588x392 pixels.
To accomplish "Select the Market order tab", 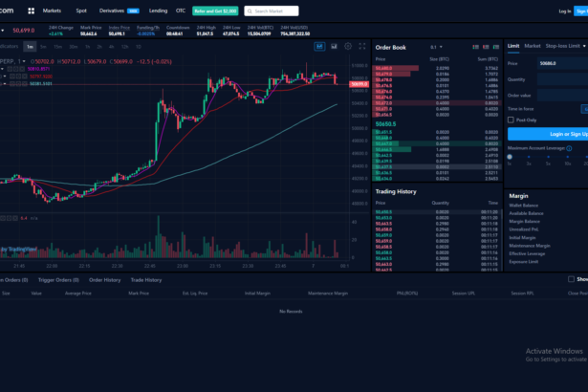I will point(533,45).
